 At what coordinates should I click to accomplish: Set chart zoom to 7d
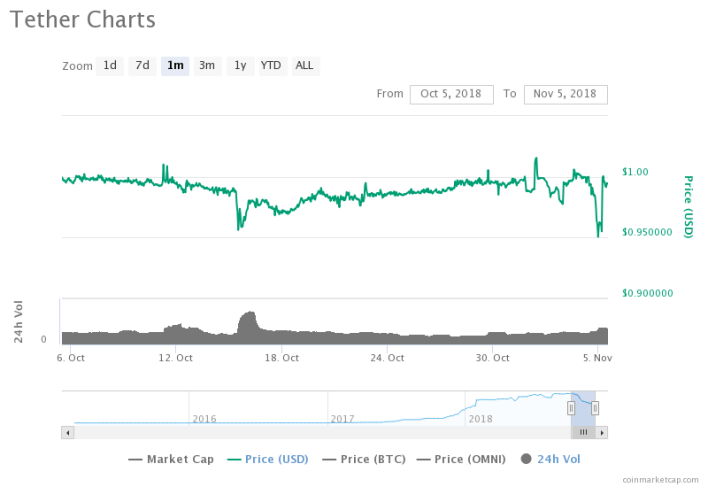(x=142, y=66)
